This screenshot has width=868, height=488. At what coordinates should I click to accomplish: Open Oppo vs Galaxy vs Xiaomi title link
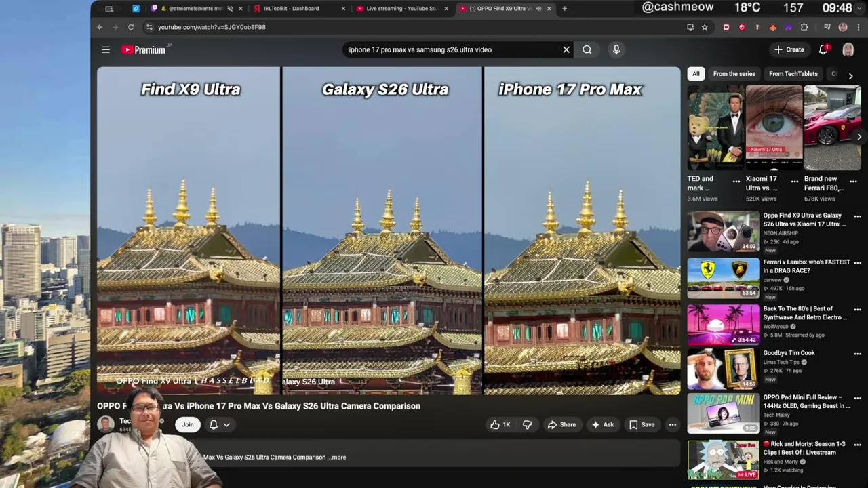(805, 220)
